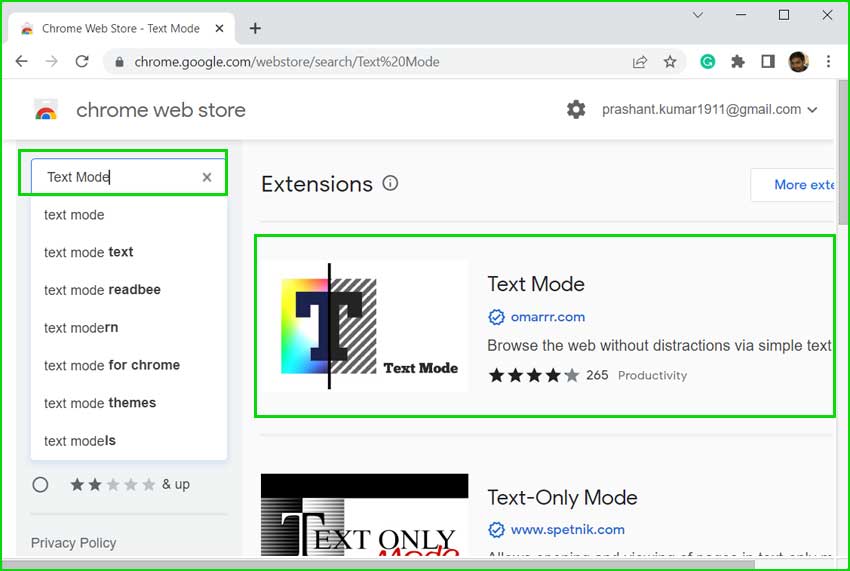Select the 2 stars & up filter
Image resolution: width=850 pixels, height=571 pixels.
coord(40,484)
